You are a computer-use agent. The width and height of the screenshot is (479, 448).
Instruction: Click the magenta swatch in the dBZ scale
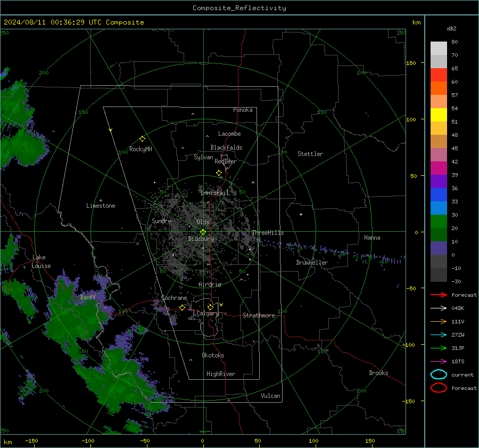tap(439, 168)
